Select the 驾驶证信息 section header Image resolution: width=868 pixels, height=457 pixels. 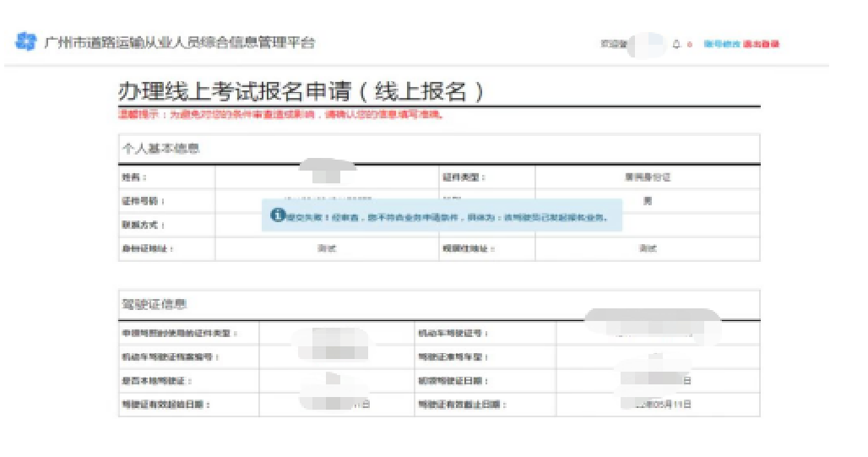pos(153,304)
